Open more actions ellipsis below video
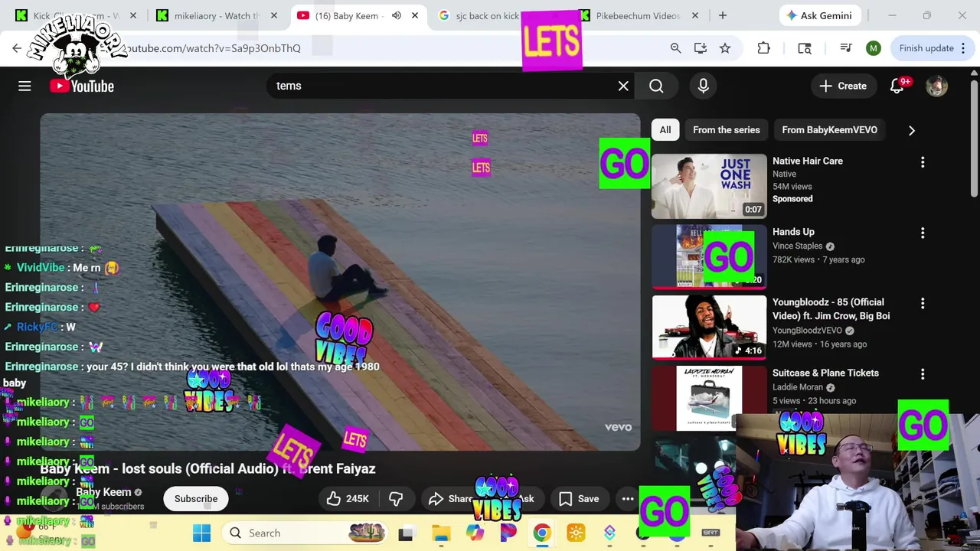 click(x=628, y=498)
